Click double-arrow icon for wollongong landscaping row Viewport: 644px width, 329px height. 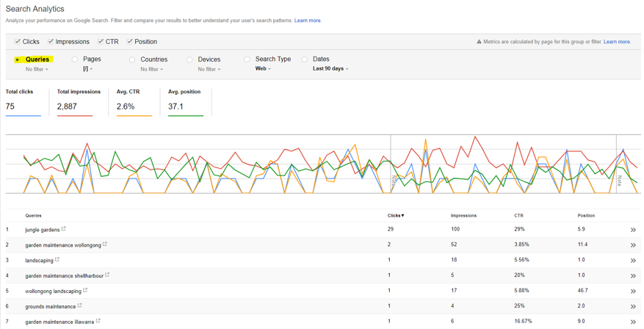point(632,291)
